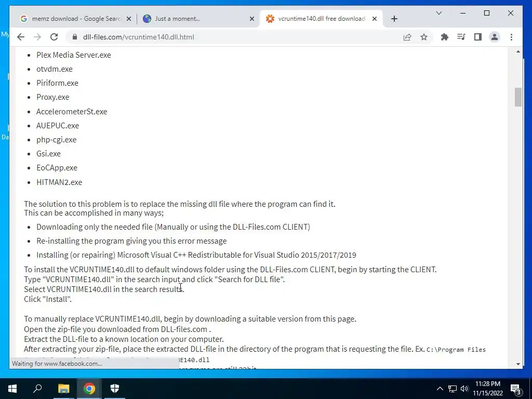
Task: Click the Piriform.exe list item
Action: click(x=57, y=83)
